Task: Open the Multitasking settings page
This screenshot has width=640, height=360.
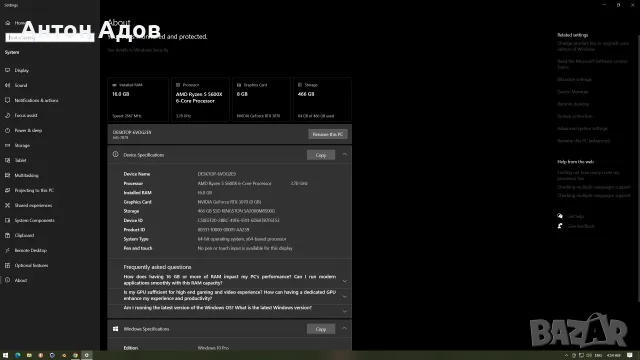Action: click(27, 176)
